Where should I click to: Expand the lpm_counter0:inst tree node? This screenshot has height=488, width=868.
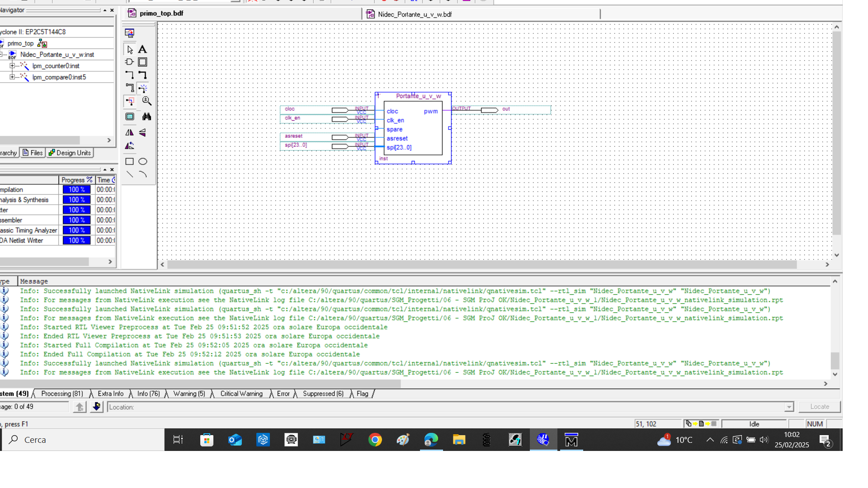[x=12, y=66]
